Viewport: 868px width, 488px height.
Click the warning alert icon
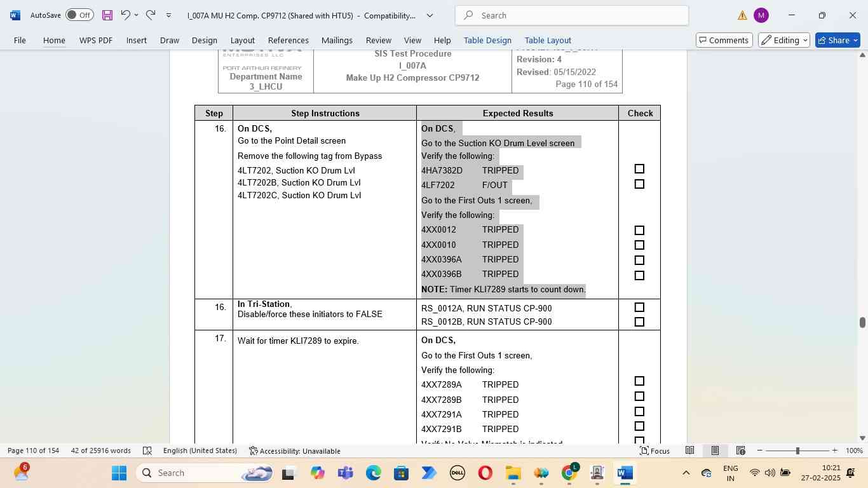(x=742, y=15)
